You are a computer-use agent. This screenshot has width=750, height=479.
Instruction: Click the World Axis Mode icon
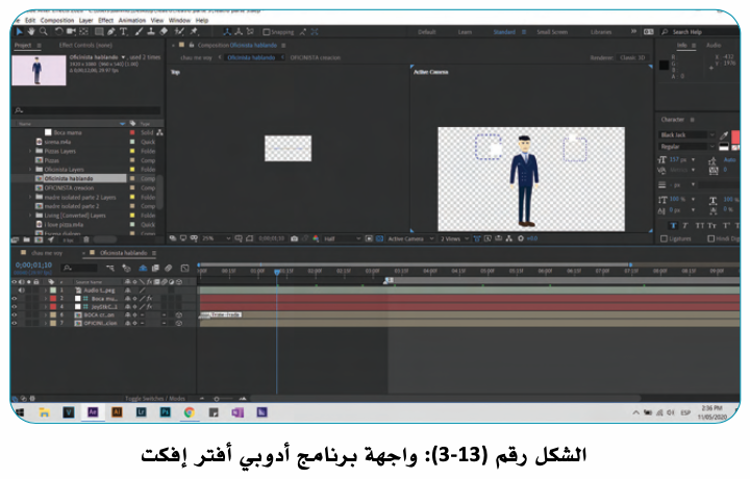pos(238,32)
